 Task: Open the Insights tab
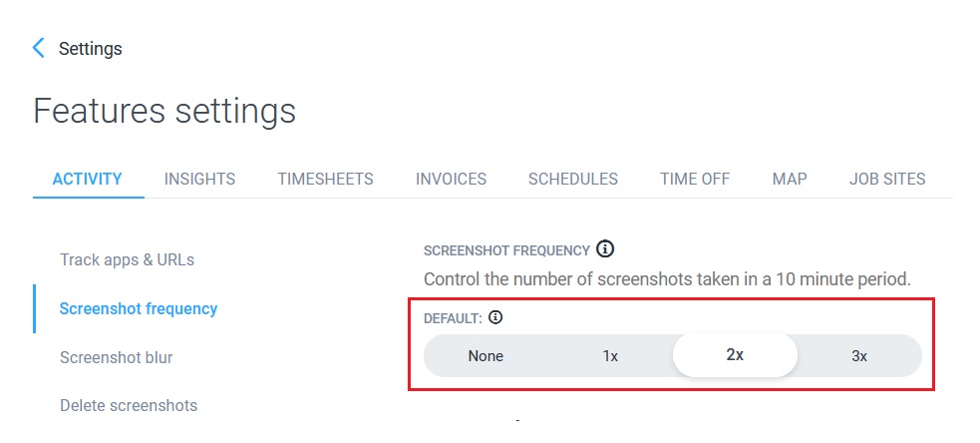click(x=199, y=180)
